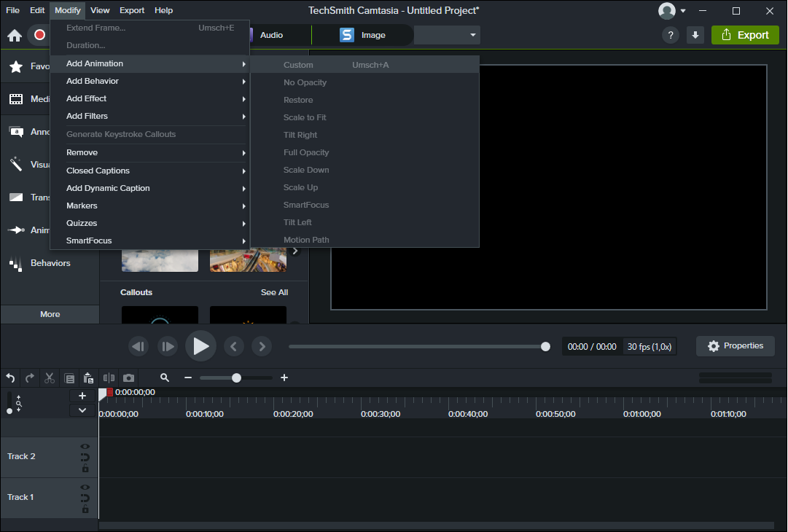Open the Edit menu
The image size is (788, 532).
(37, 10)
